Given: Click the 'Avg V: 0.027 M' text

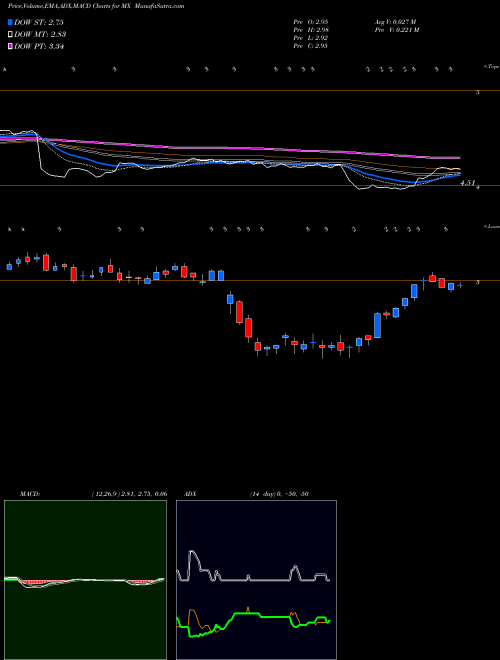Looking at the screenshot, I should (x=395, y=21).
